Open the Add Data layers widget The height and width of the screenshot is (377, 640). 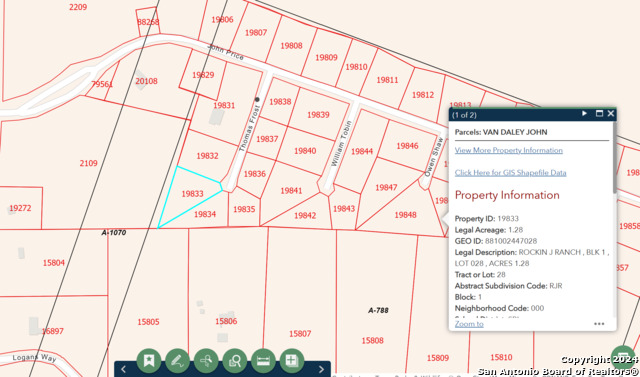coord(292,361)
